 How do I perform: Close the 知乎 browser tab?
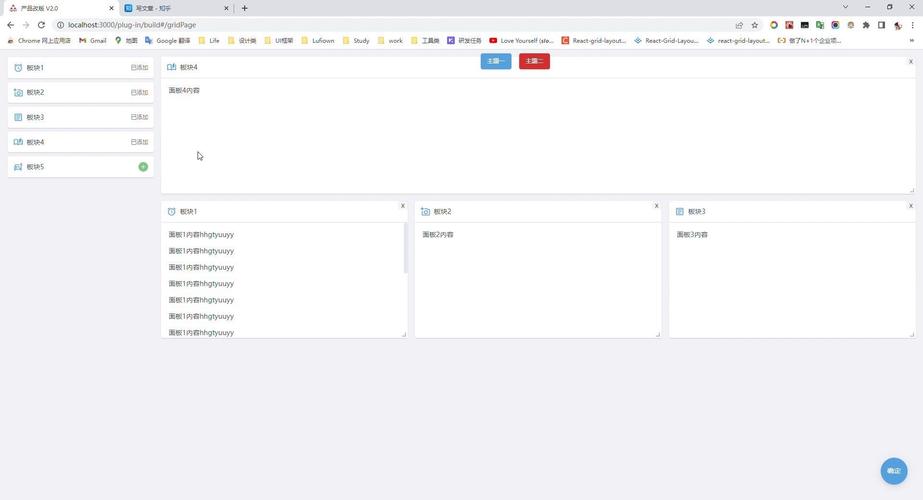coord(226,8)
